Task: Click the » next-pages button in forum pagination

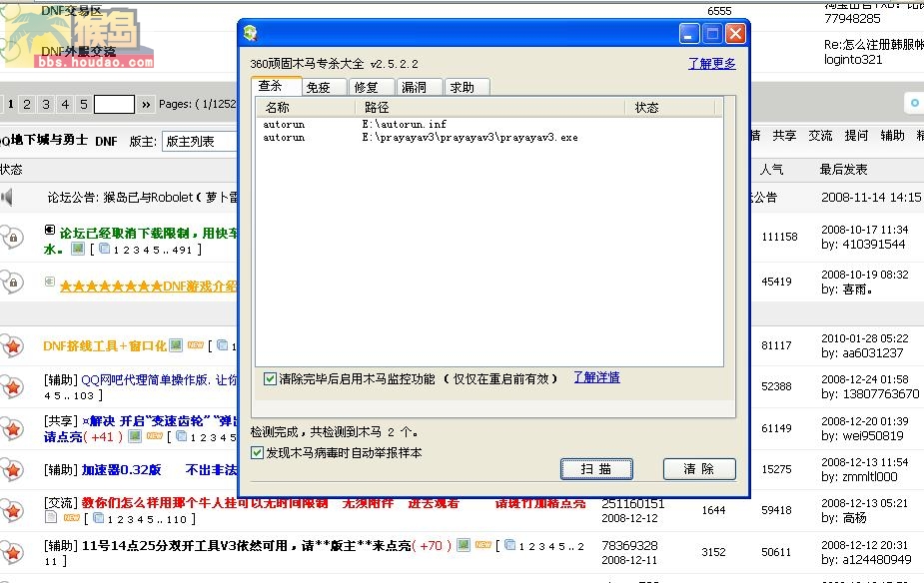Action: (146, 105)
